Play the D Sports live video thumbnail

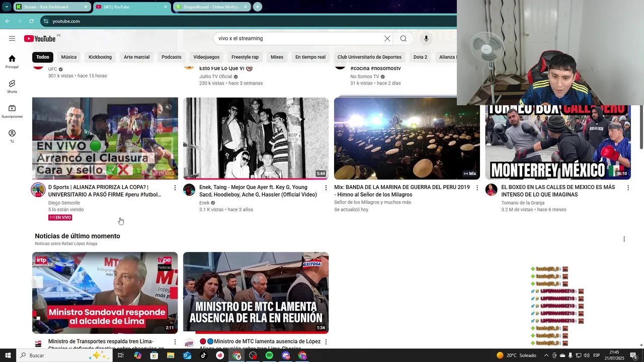click(x=105, y=138)
